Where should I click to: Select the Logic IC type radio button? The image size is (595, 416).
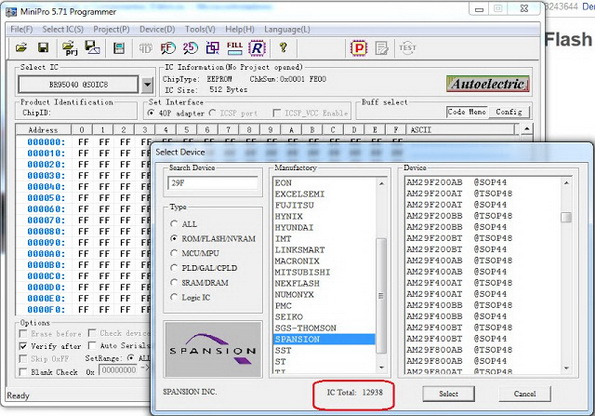pyautogui.click(x=174, y=297)
